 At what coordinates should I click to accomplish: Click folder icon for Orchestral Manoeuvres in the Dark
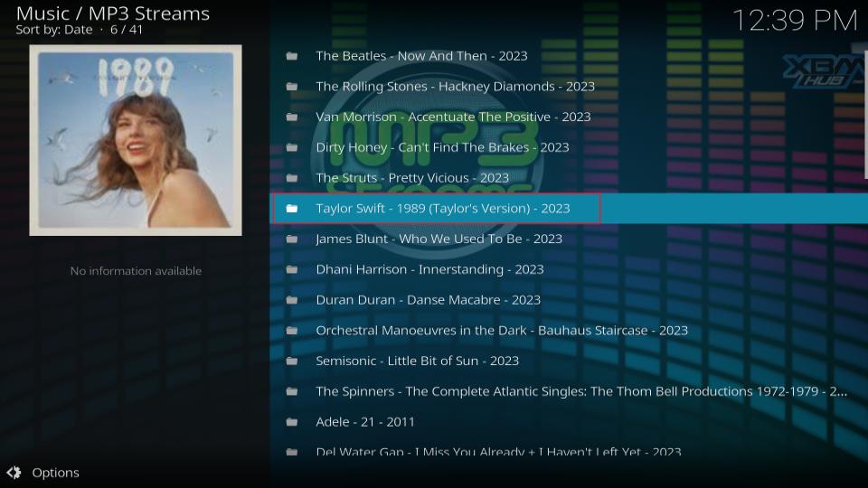292,331
